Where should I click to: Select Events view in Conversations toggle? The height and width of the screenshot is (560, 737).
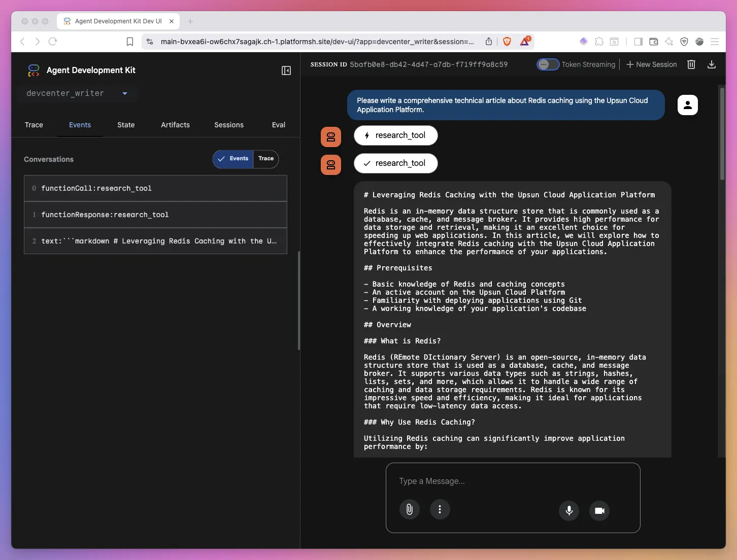point(233,159)
